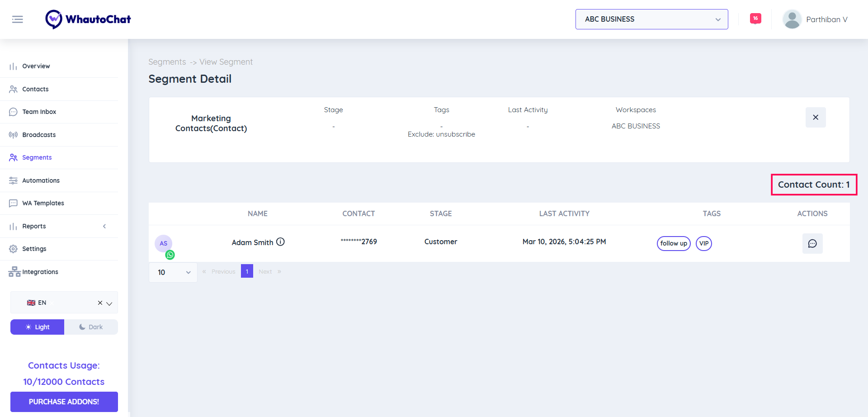This screenshot has width=868, height=417.
Task: Open the notifications badge showing 16
Action: pyautogui.click(x=755, y=18)
